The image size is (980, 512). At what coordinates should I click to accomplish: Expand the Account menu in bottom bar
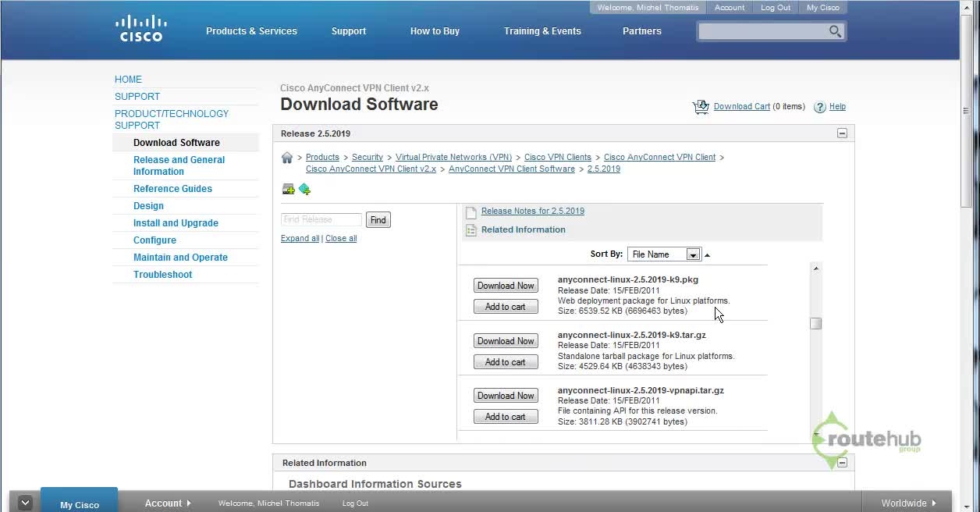[168, 503]
